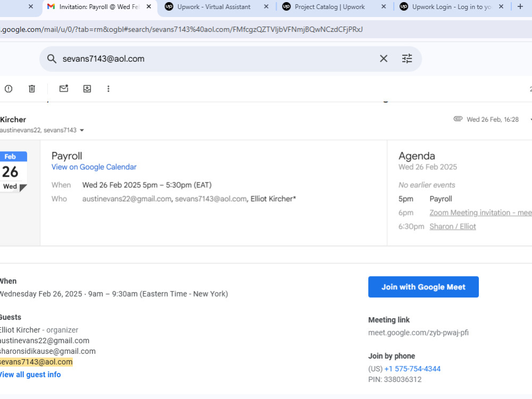Clear the search with the X icon
This screenshot has height=399, width=532.
pos(384,59)
